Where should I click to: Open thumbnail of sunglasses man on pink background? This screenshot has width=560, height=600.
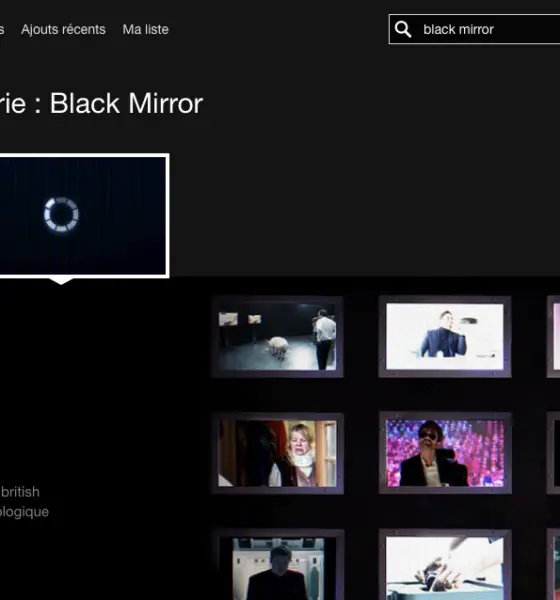(445, 453)
